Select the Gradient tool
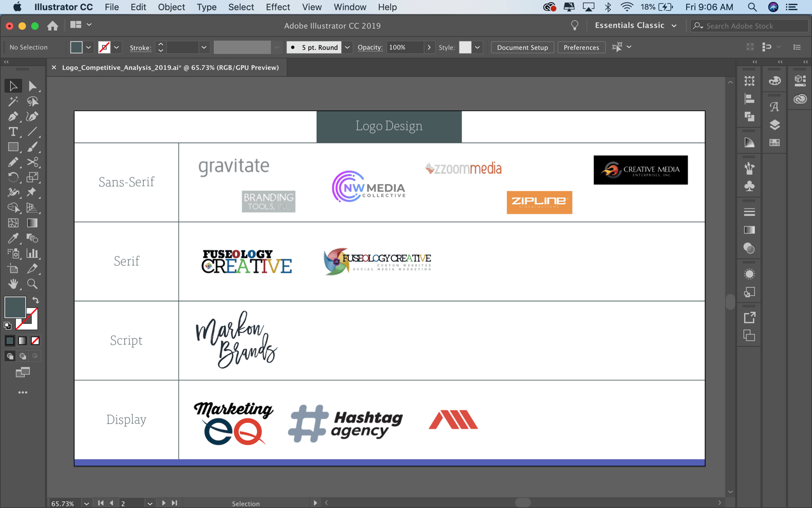 (x=32, y=223)
